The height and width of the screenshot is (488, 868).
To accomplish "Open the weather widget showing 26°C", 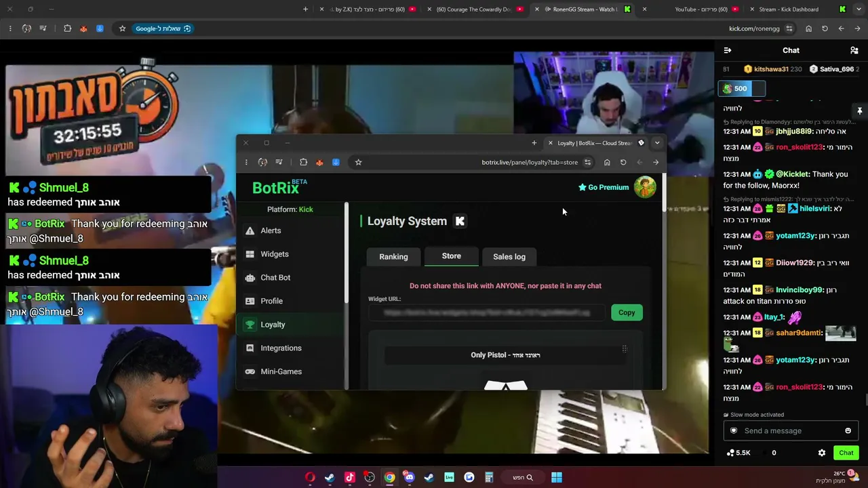I will coord(838,477).
